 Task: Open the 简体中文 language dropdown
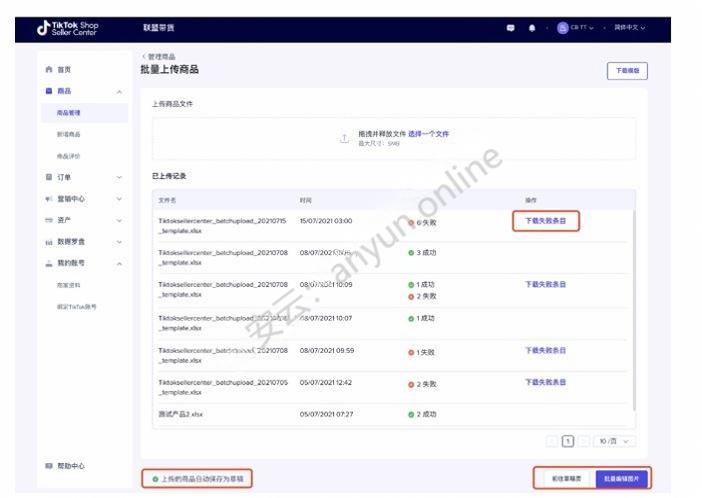(x=629, y=28)
